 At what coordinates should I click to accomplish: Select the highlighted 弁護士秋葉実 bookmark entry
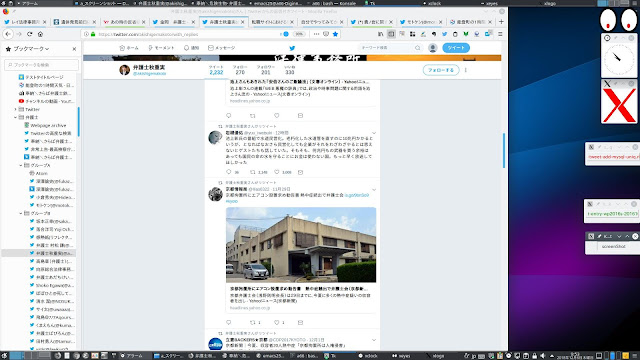39,253
